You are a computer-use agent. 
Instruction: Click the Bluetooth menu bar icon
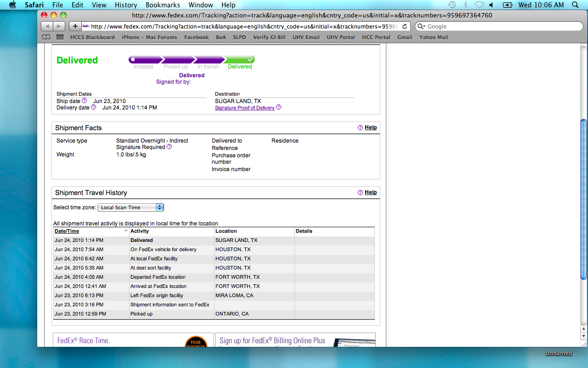click(465, 5)
